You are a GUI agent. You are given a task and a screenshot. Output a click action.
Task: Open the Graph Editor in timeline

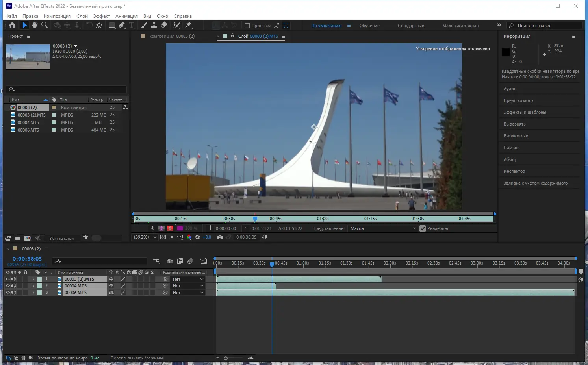[204, 261]
